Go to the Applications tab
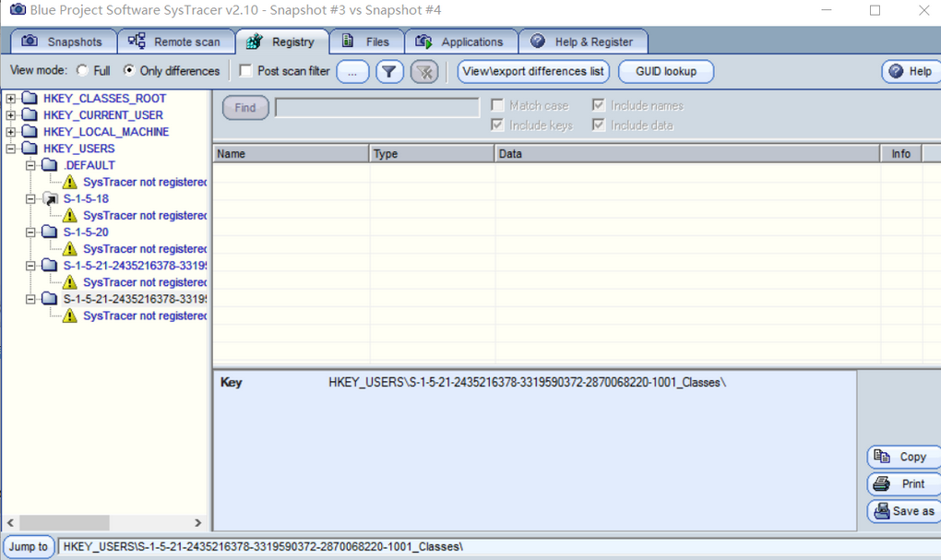This screenshot has height=560, width=941. [461, 42]
